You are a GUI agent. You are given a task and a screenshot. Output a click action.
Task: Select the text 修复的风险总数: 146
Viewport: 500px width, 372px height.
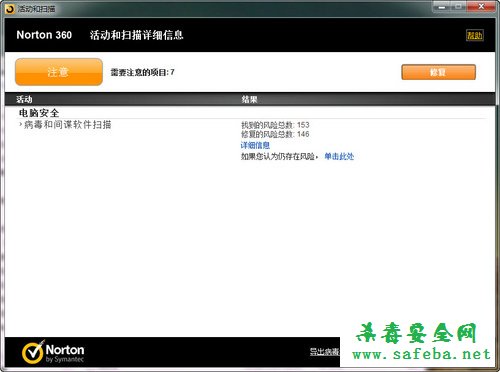[x=275, y=134]
